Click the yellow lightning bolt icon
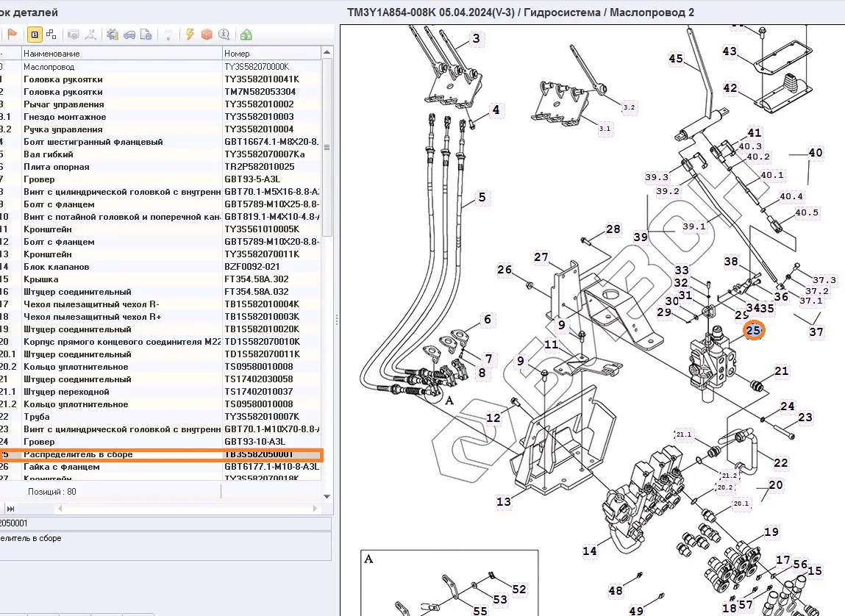Image resolution: width=845 pixels, height=616 pixels. (190, 35)
